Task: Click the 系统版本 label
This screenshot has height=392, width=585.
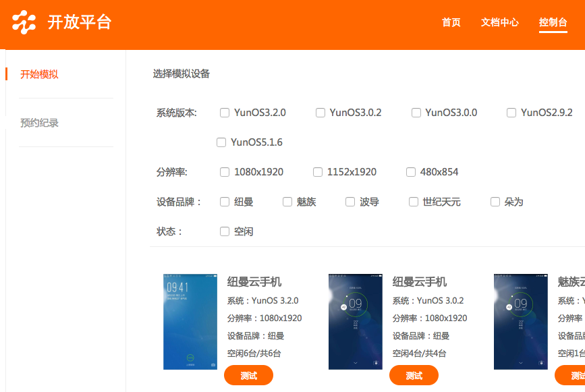Action: 177,113
